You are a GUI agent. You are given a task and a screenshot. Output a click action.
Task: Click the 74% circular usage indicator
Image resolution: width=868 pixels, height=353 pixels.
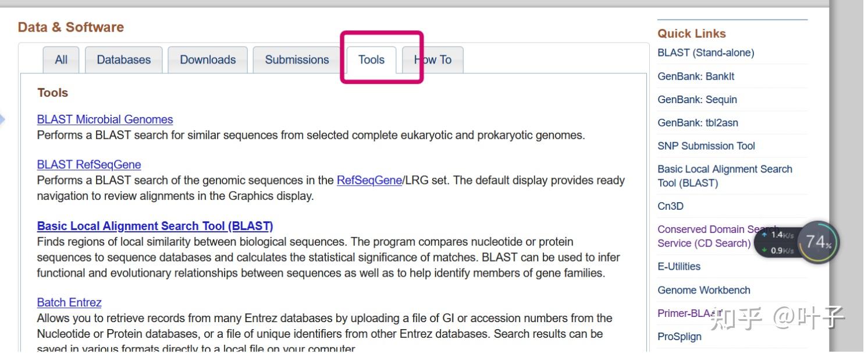pyautogui.click(x=817, y=242)
